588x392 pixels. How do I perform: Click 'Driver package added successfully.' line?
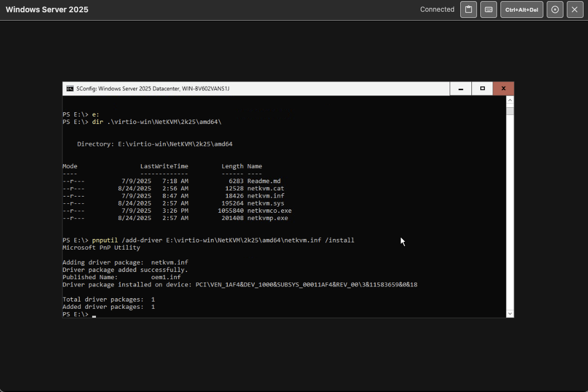pos(126,270)
